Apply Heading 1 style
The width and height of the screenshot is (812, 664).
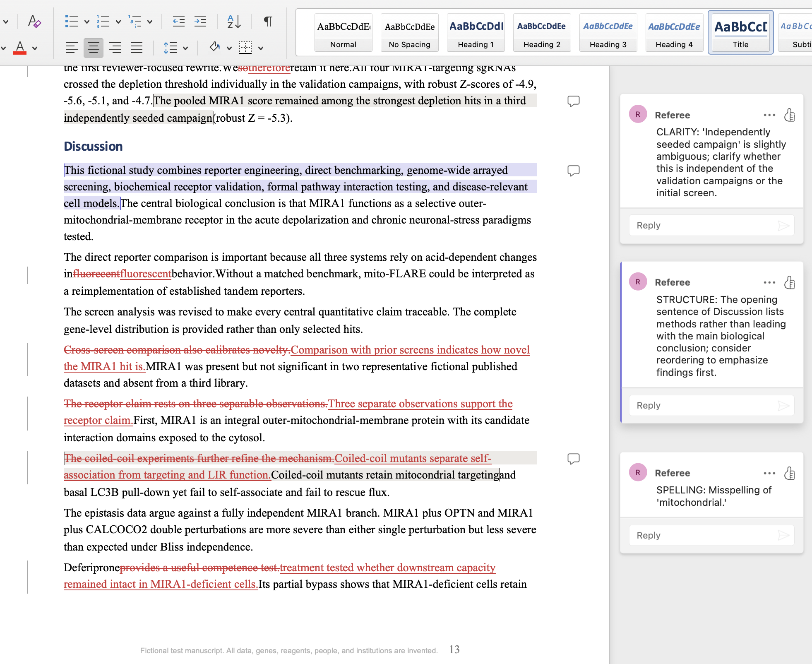click(476, 33)
